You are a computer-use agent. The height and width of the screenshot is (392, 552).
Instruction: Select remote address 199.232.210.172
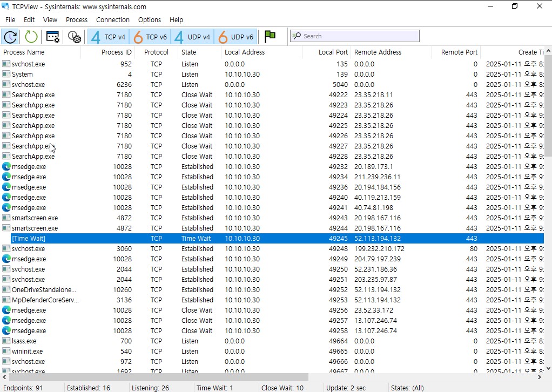[380, 248]
